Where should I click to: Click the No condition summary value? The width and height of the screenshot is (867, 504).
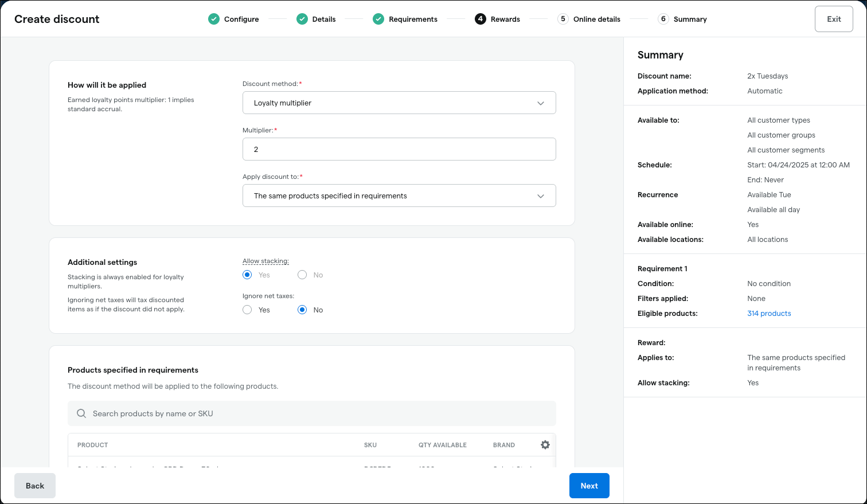769,283
